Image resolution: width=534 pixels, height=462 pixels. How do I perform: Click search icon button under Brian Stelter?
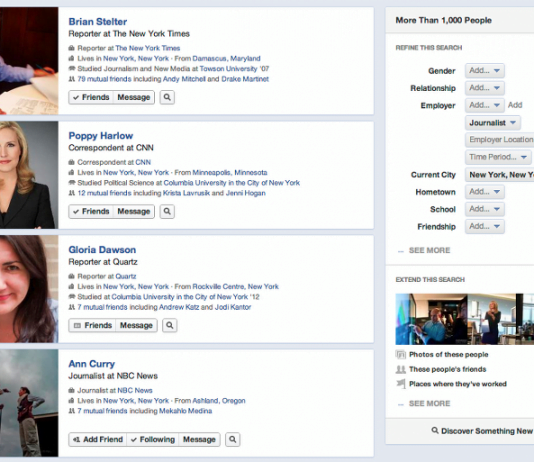[x=167, y=97]
